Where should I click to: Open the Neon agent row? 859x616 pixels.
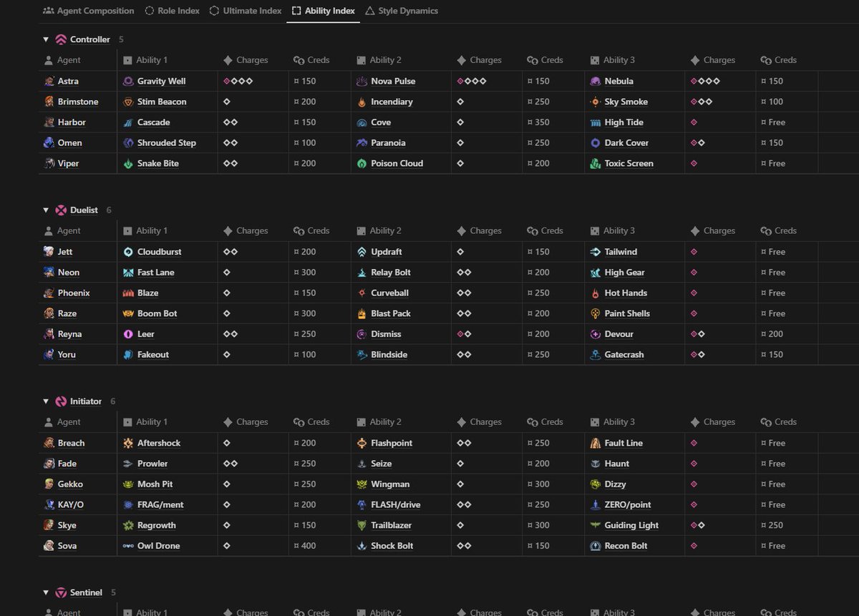tap(69, 273)
